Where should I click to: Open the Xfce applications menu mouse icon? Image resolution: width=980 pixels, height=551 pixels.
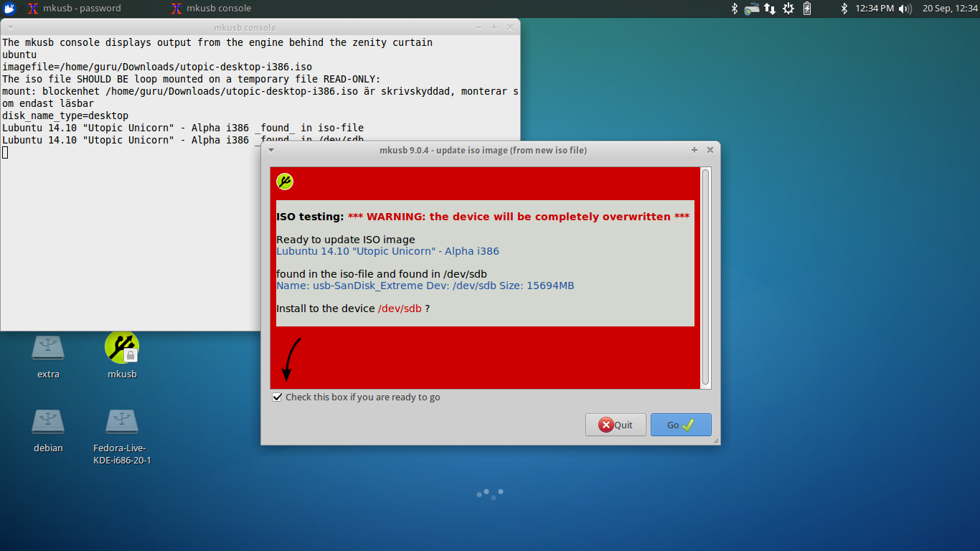9,9
